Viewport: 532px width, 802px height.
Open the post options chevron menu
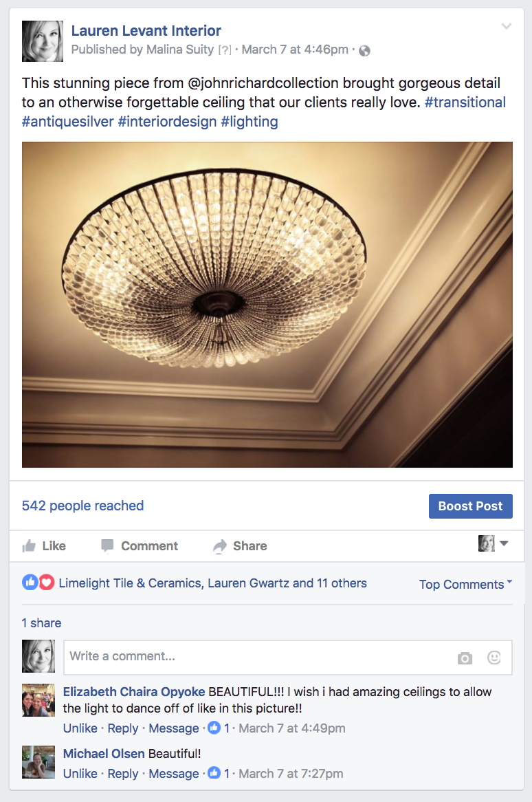coord(506,26)
